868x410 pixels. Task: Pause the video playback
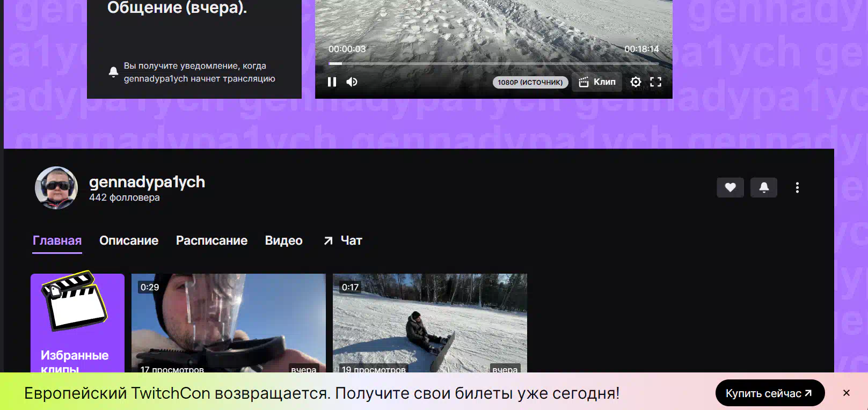[332, 82]
